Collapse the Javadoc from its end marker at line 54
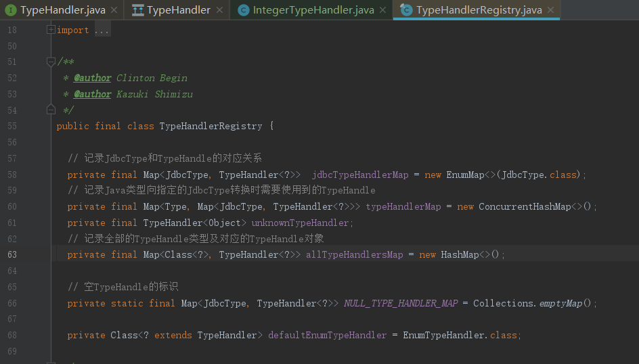The width and height of the screenshot is (639, 364). click(x=51, y=110)
